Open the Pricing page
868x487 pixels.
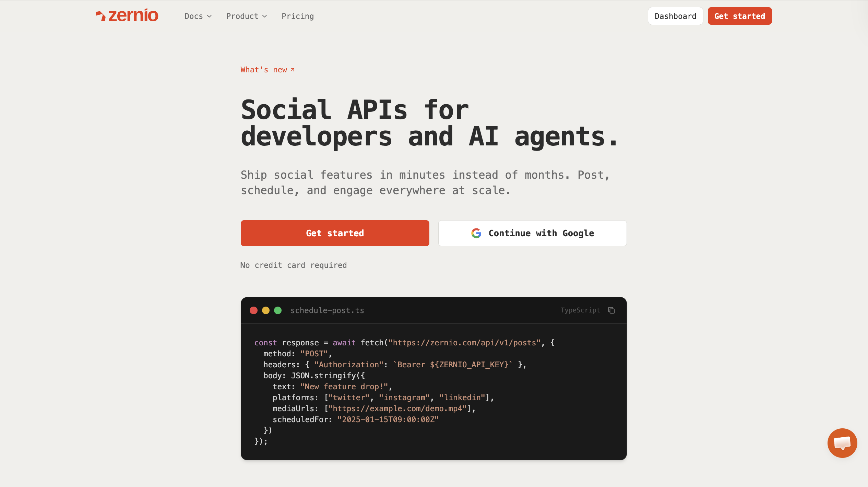click(x=298, y=16)
